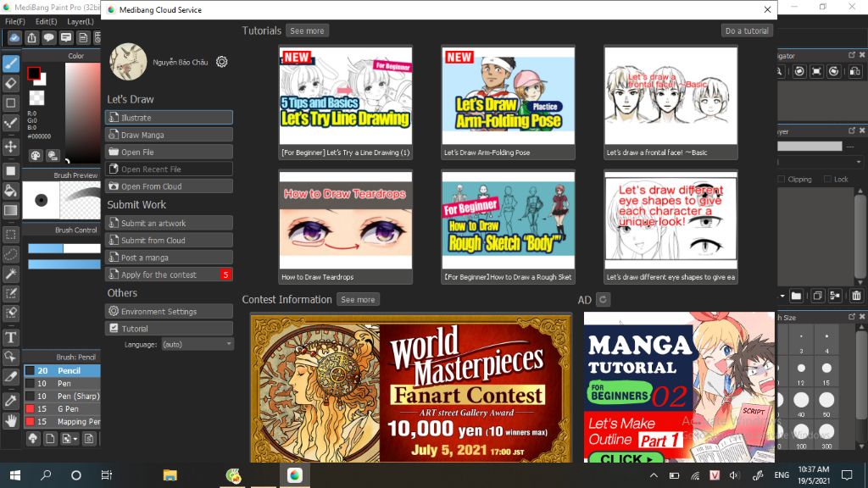Screen dimensions: 868x488
Task: Refresh the AD section
Action: 603,299
